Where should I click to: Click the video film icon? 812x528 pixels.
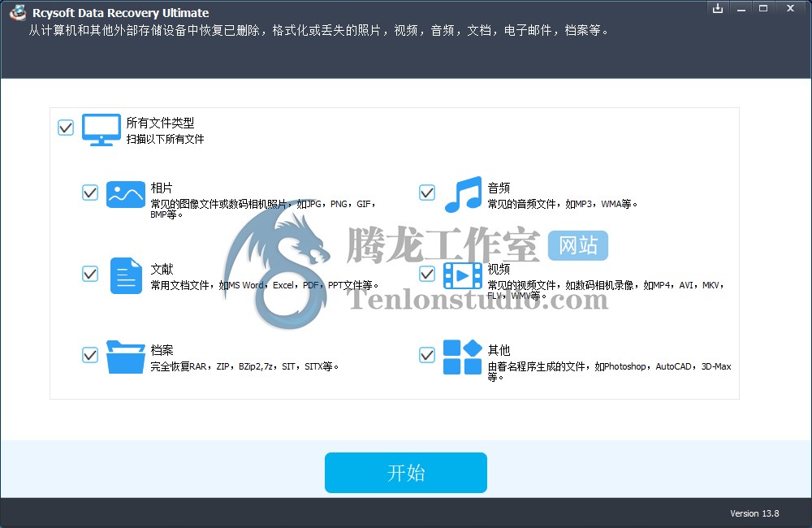pos(463,275)
